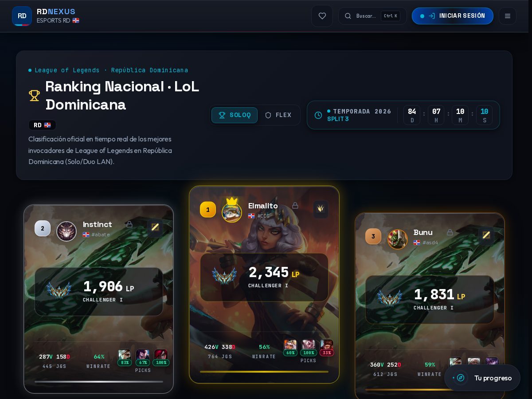The image size is (532, 399).
Task: Click the compass icon in Tu progreso
Action: point(461,378)
